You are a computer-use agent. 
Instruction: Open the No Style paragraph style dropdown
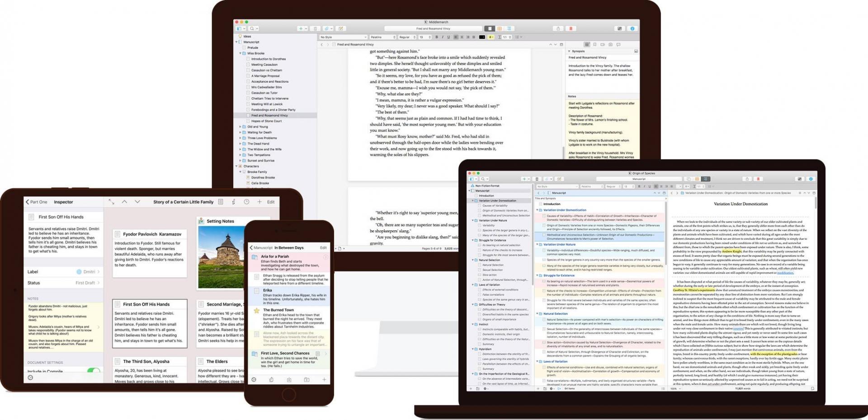(x=344, y=37)
